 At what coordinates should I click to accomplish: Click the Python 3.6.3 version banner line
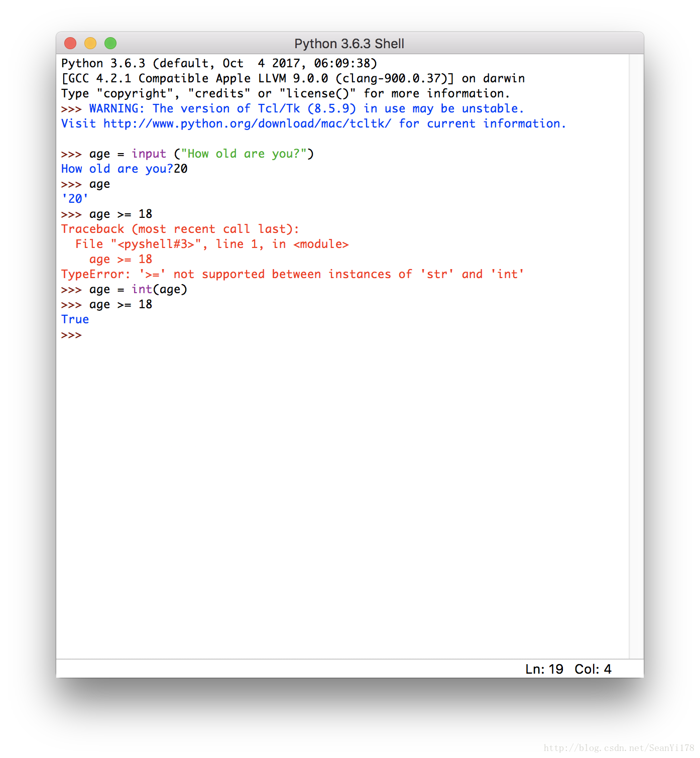(x=219, y=63)
